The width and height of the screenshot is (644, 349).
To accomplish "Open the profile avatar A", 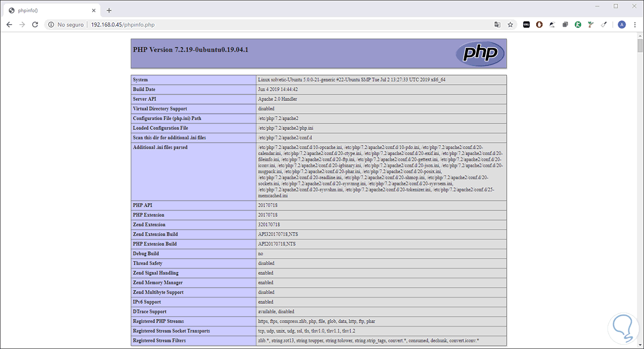I will [621, 25].
